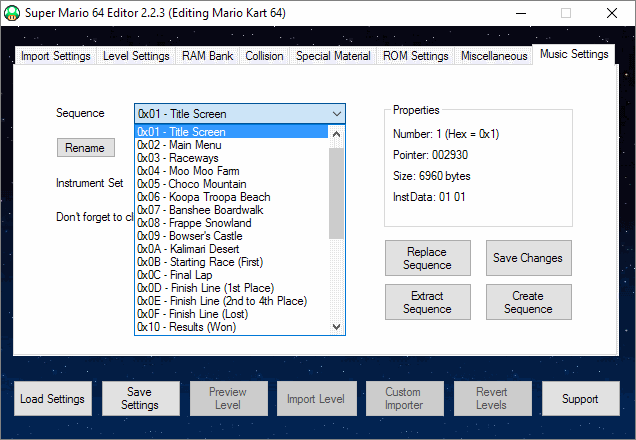Click Replace Sequence button
This screenshot has height=440, width=636.
[x=428, y=258]
